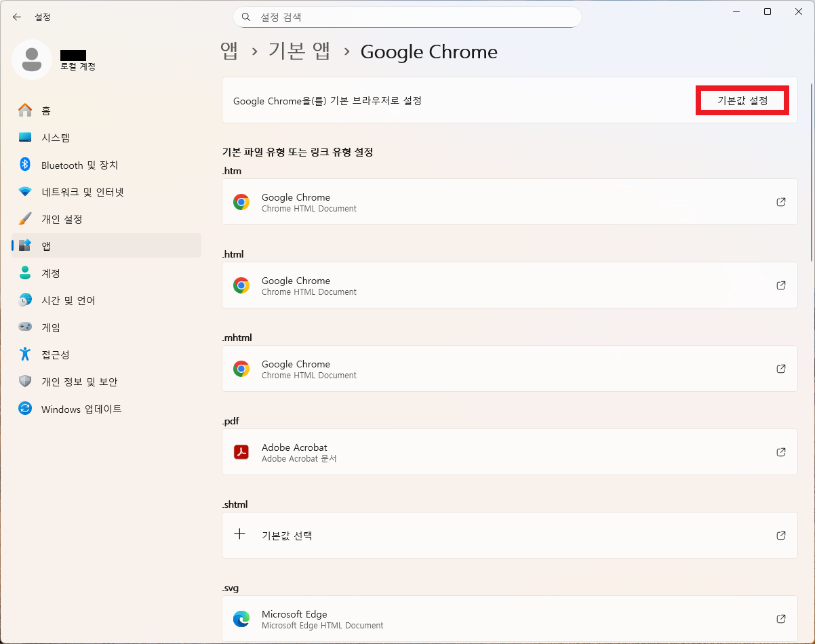Click the open-external icon in the .mhtml row
This screenshot has height=644, width=815.
point(781,369)
